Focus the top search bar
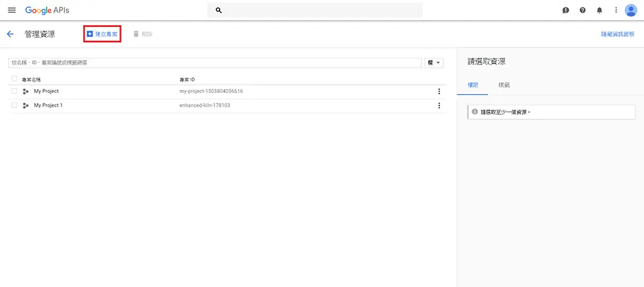 click(314, 10)
